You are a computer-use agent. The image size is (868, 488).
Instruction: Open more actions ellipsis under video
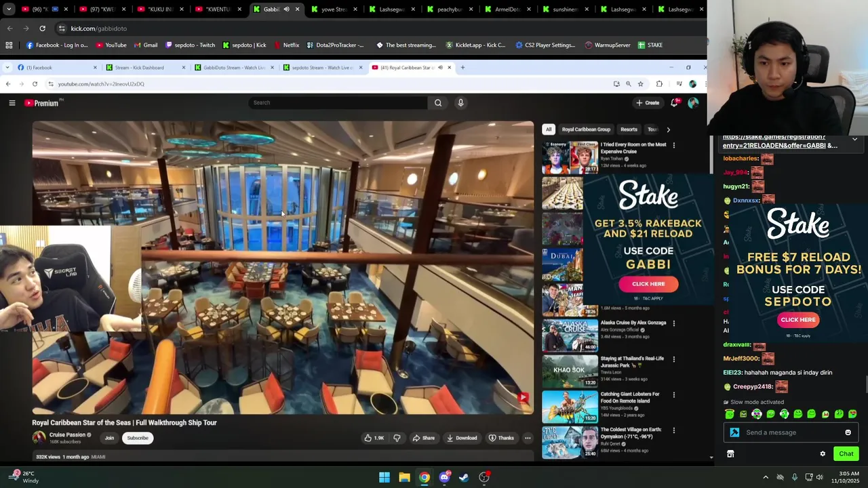(x=528, y=438)
